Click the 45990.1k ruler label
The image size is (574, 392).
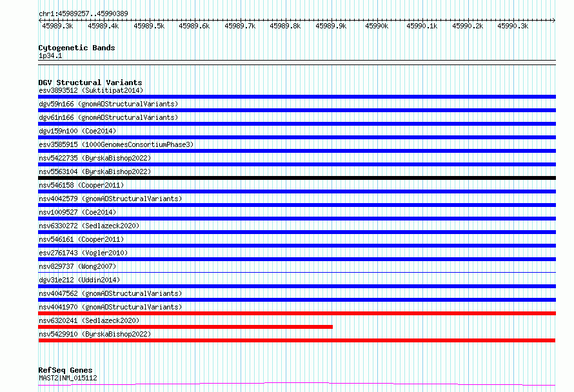422,26
